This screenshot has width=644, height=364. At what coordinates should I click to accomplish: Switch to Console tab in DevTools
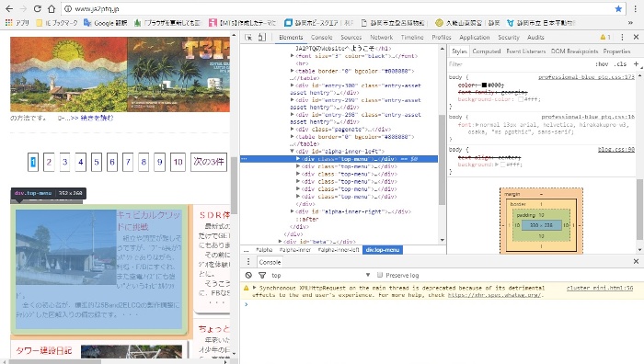click(x=322, y=38)
